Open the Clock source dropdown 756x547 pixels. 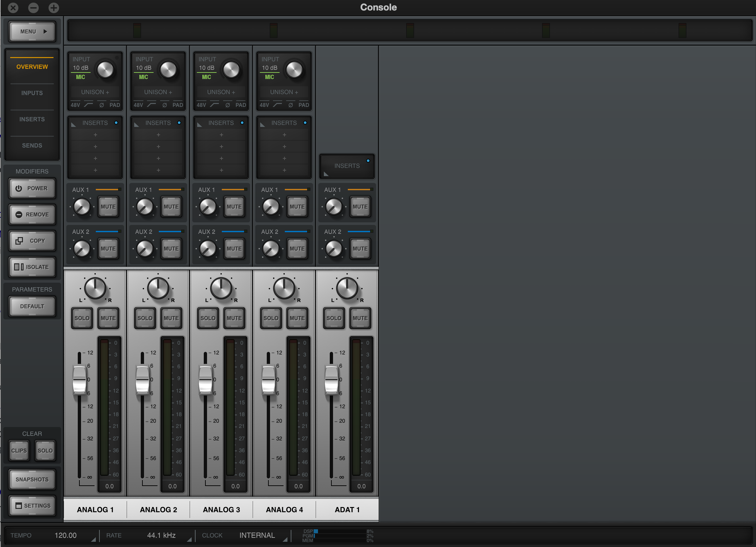257,535
